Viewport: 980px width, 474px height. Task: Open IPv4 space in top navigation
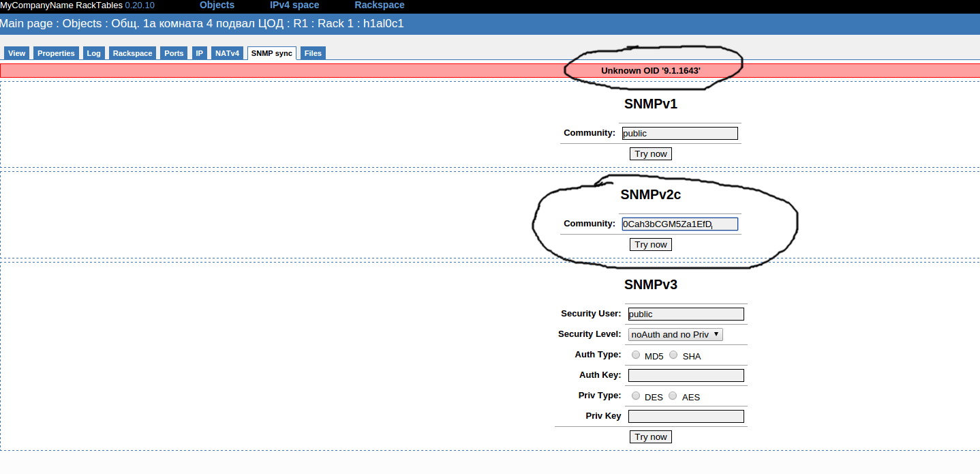coord(294,5)
